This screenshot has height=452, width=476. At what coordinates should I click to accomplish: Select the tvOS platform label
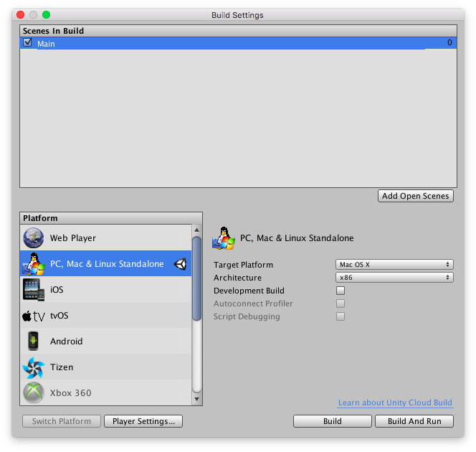tap(59, 316)
